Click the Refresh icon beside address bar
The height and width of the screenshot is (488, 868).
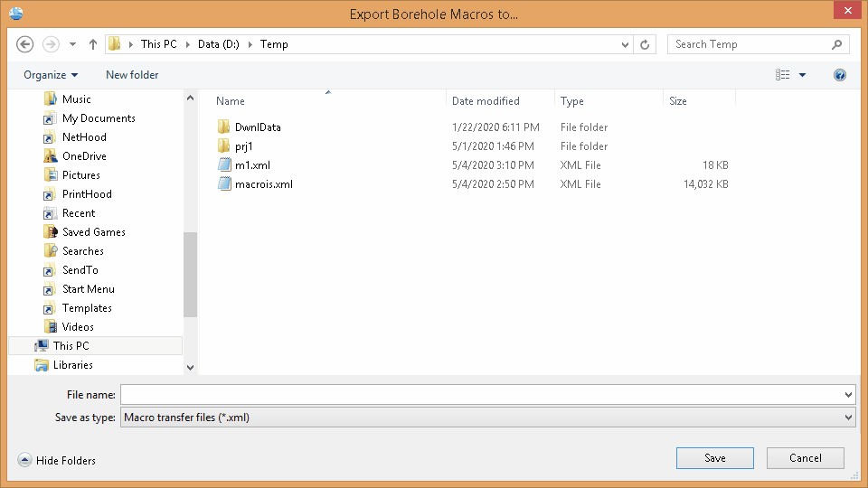coord(645,44)
